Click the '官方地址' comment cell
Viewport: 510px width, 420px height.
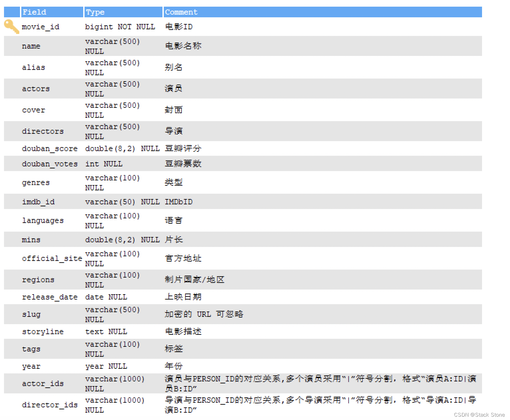[183, 258]
